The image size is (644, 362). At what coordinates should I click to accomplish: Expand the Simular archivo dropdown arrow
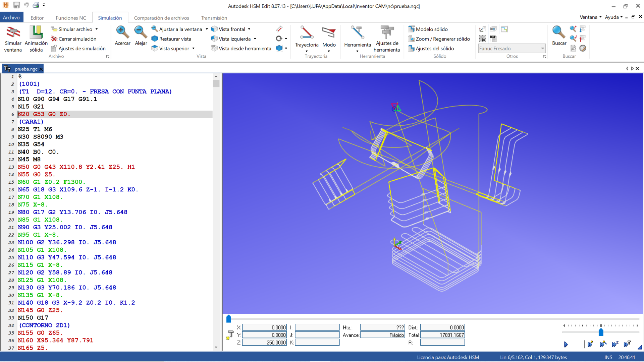pyautogui.click(x=97, y=29)
